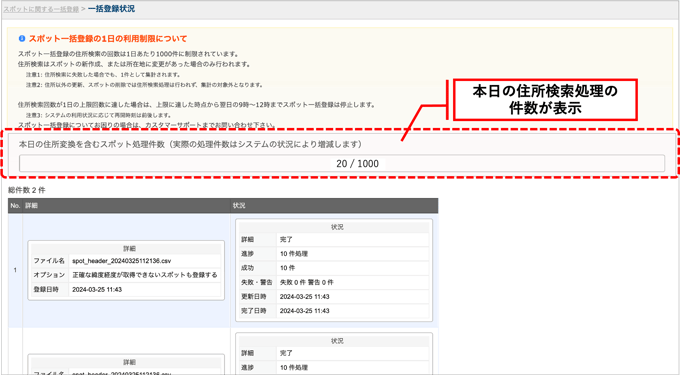Open the スポットに関する一括登録 breadcrumb link

[x=41, y=9]
